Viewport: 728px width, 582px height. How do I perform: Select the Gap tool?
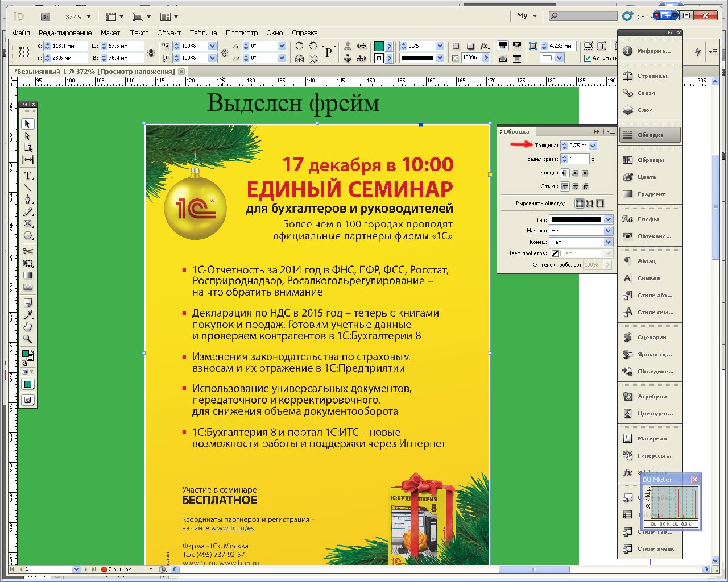click(x=27, y=160)
